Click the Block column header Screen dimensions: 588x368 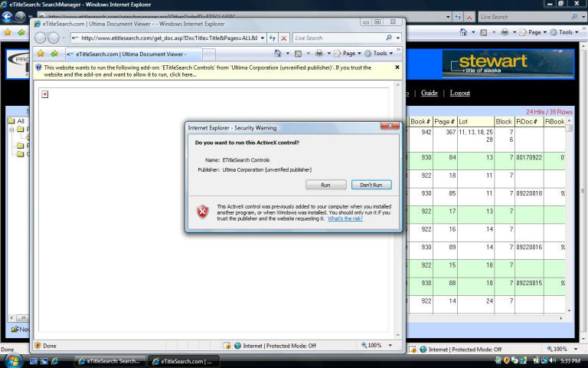tap(504, 122)
